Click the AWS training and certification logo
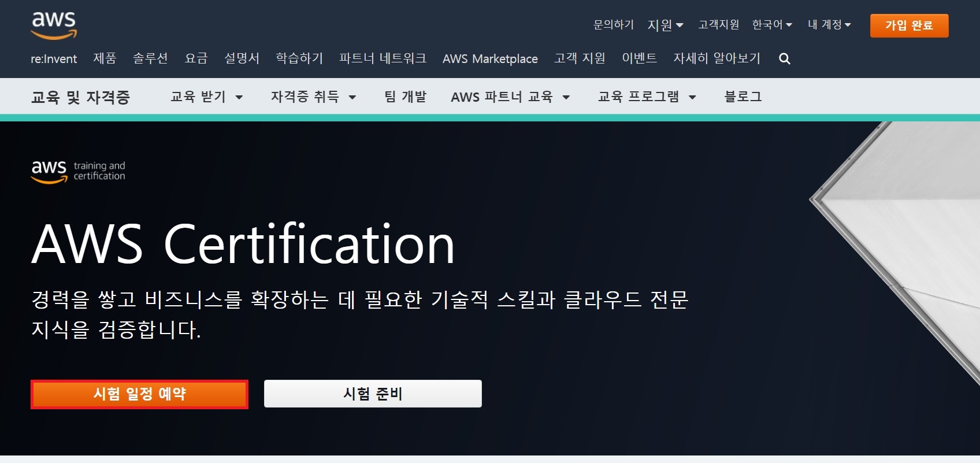Viewport: 980px width, 463px height. click(x=78, y=172)
